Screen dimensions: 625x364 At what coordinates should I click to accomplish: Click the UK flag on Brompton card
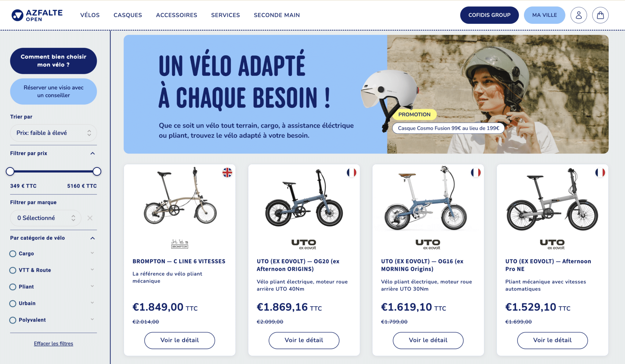pyautogui.click(x=227, y=172)
